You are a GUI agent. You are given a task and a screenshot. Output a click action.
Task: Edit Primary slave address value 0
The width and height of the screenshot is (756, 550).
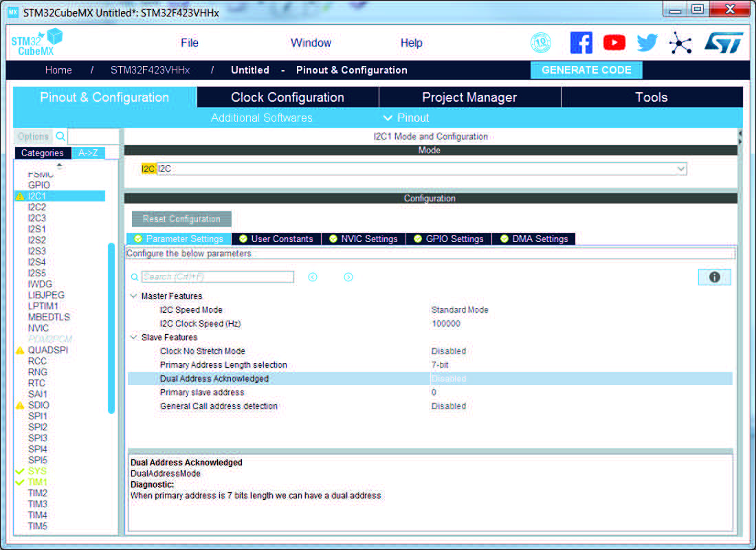pos(434,393)
